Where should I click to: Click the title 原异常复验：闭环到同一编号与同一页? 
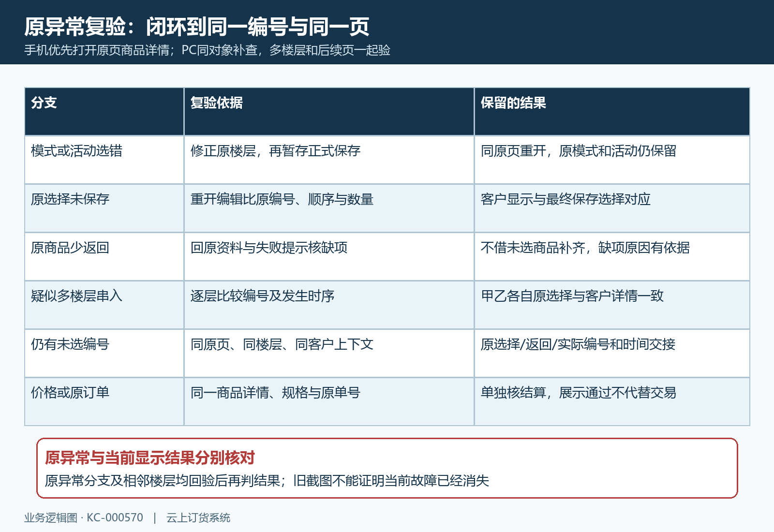coord(196,27)
